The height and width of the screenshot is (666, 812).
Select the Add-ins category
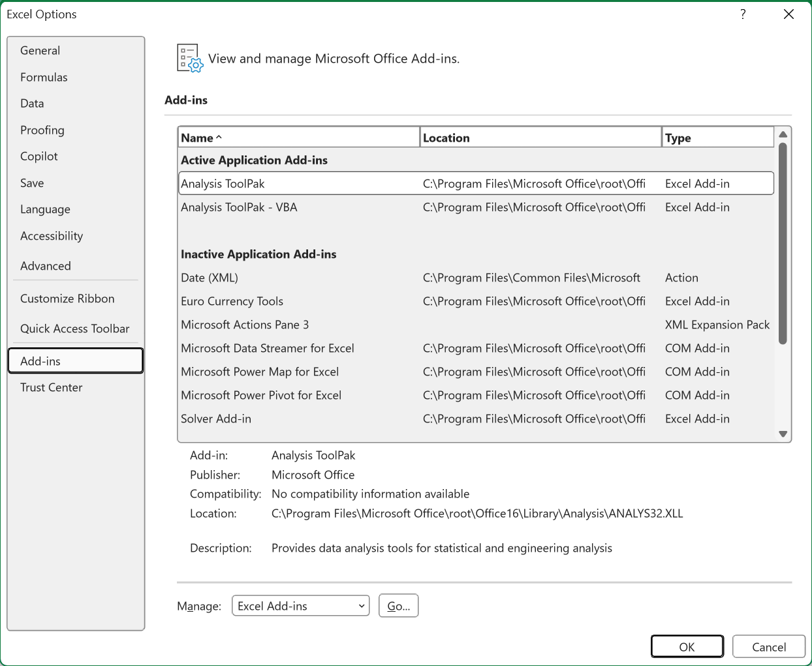76,361
